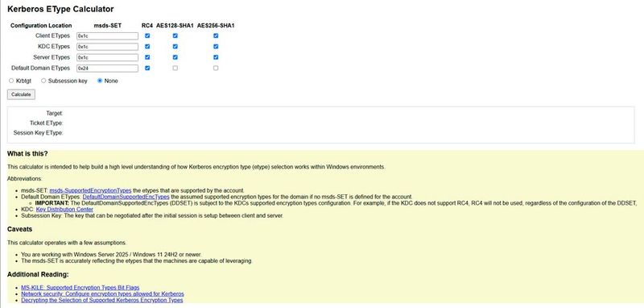This screenshot has height=308, width=644.
Task: Click the Calculate button
Action: pyautogui.click(x=21, y=94)
